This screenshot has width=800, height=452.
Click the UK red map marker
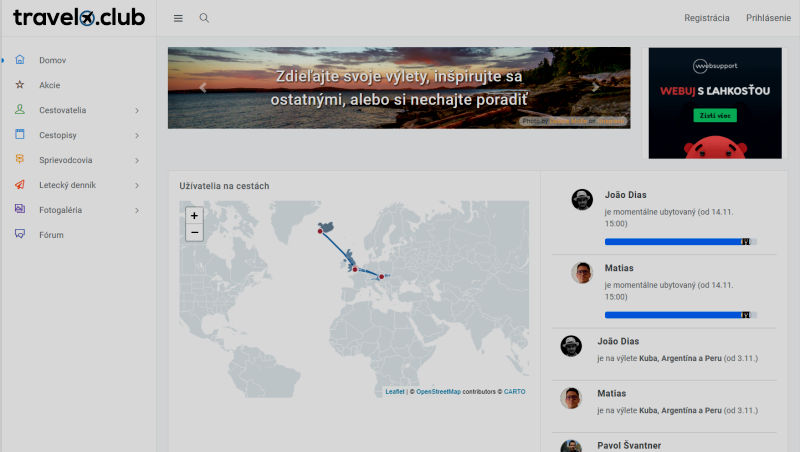click(x=355, y=269)
